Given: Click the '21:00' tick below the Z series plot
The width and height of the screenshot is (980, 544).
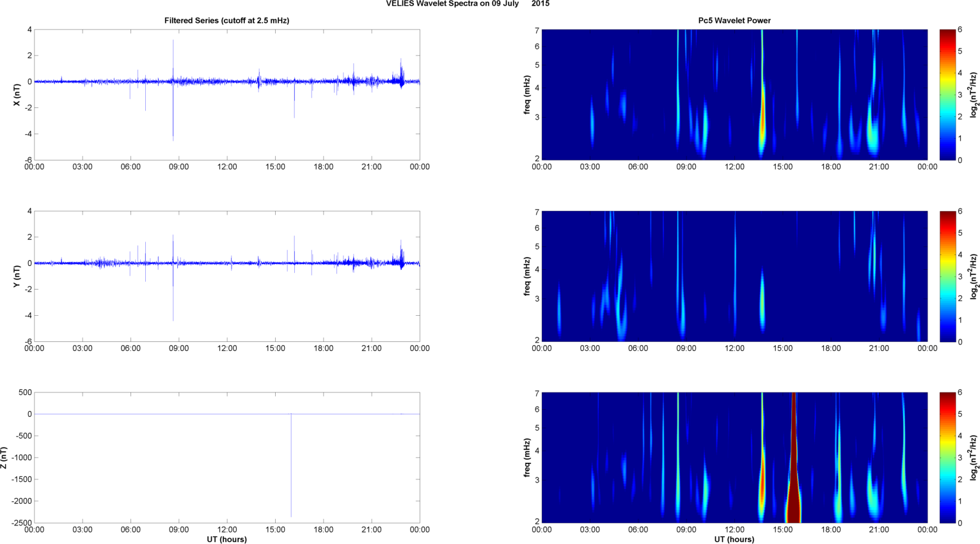Looking at the screenshot, I should point(372,530).
